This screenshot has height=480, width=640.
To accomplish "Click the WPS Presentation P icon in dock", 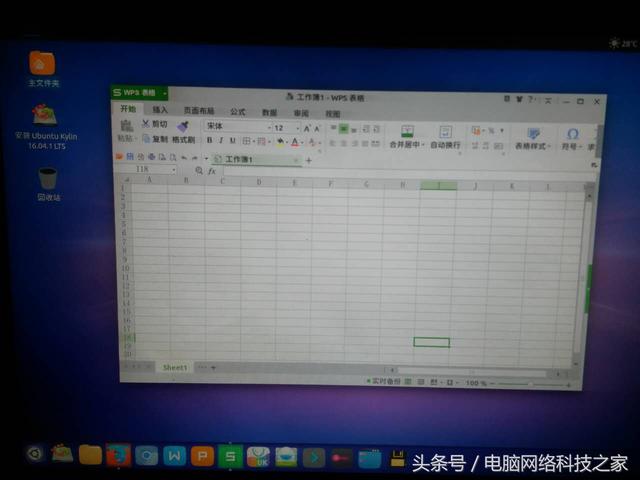I will [202, 456].
